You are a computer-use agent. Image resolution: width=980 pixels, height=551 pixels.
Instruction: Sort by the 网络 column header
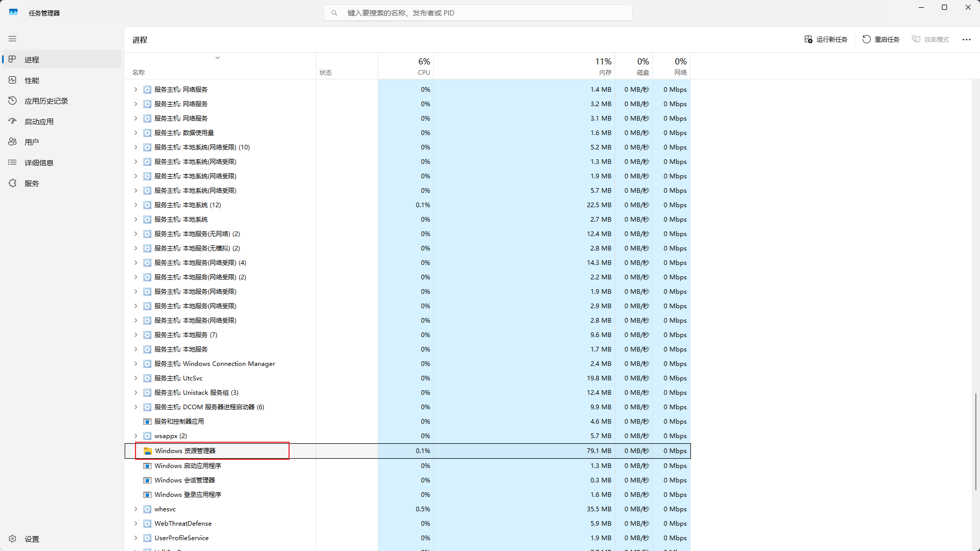(671, 66)
